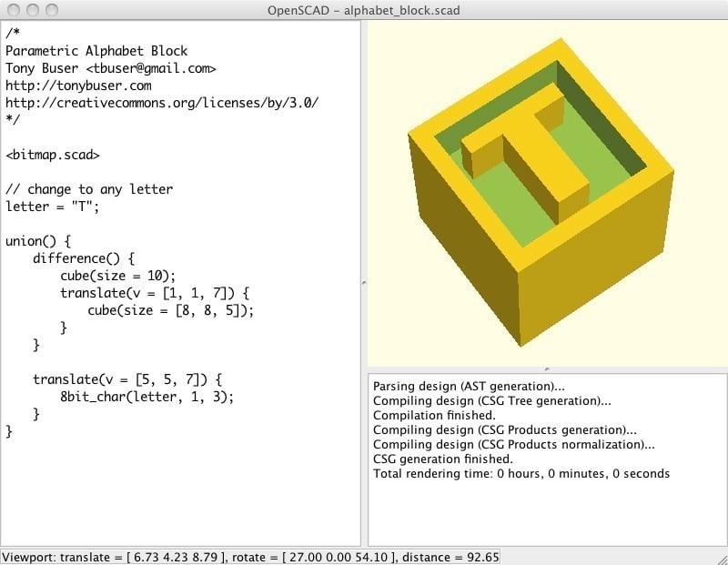Click the rotate values in status bar

[315, 557]
